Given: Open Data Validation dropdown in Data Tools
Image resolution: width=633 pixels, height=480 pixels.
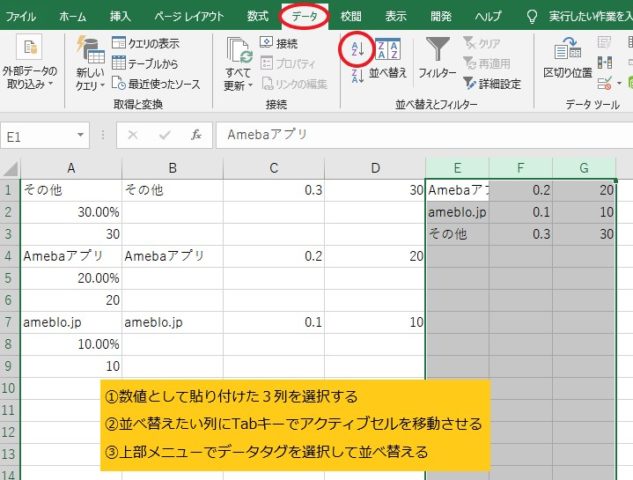Looking at the screenshot, I should pos(619,84).
